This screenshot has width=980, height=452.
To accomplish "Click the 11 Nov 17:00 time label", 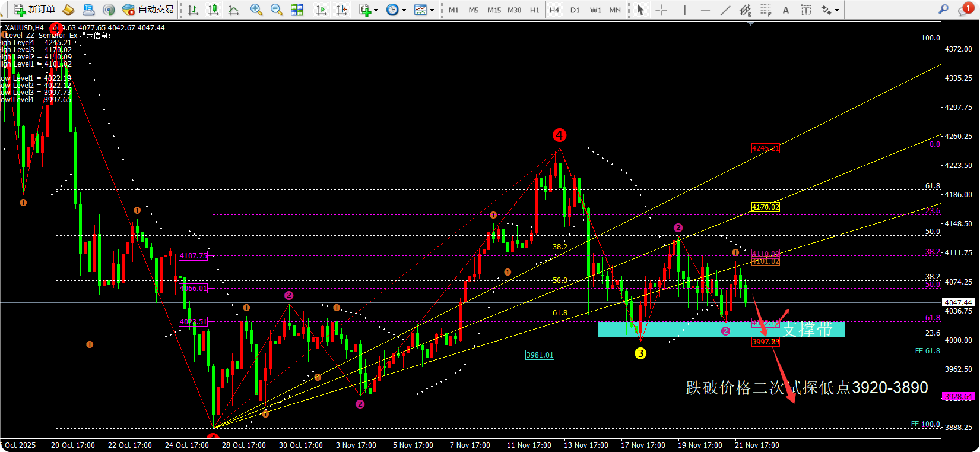I will pos(529,445).
